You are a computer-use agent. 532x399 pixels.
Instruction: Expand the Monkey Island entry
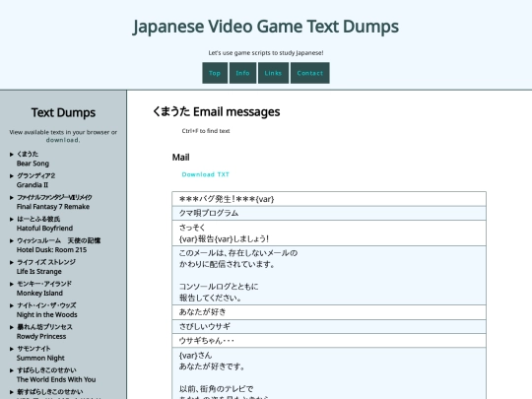click(12, 284)
